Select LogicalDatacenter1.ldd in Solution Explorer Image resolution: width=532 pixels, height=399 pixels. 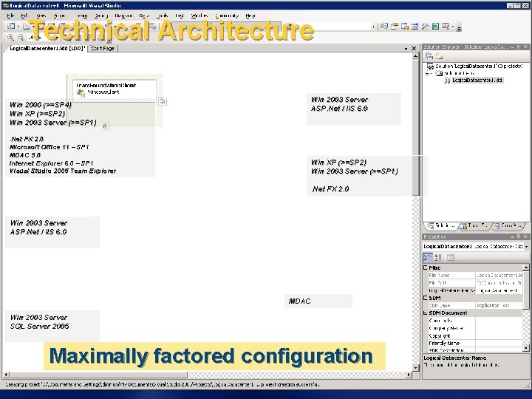click(x=477, y=80)
